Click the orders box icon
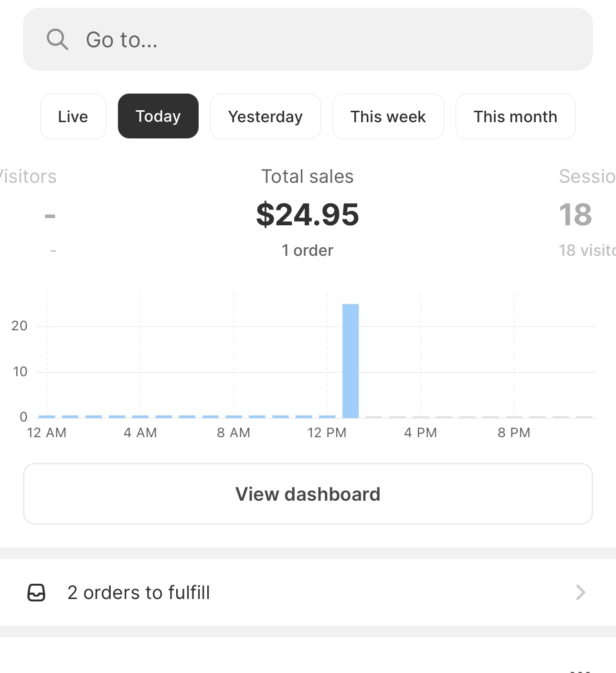Image resolution: width=616 pixels, height=673 pixels. 36,592
